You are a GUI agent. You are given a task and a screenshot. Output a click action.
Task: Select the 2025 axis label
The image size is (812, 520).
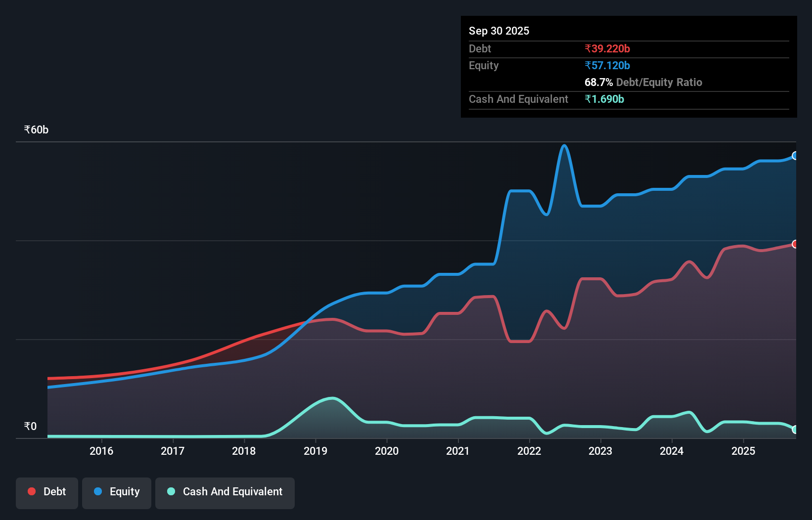(x=744, y=451)
